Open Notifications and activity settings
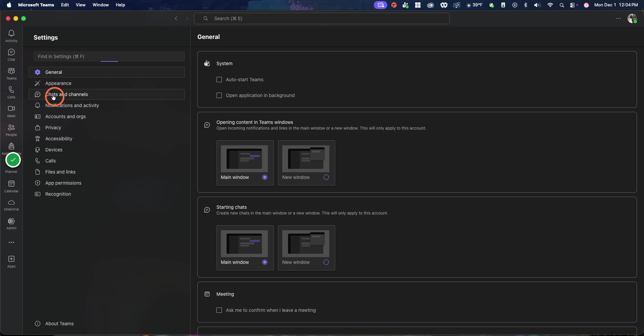The height and width of the screenshot is (336, 644). [x=107, y=105]
